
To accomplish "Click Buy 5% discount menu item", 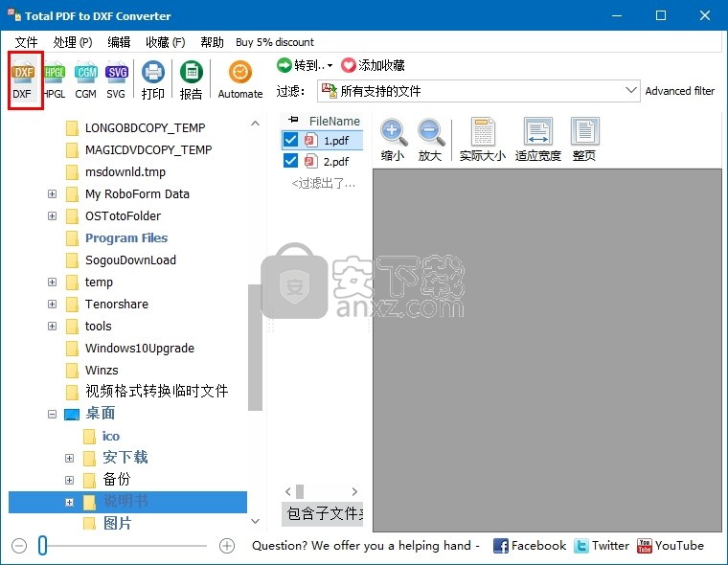I will tap(275, 42).
